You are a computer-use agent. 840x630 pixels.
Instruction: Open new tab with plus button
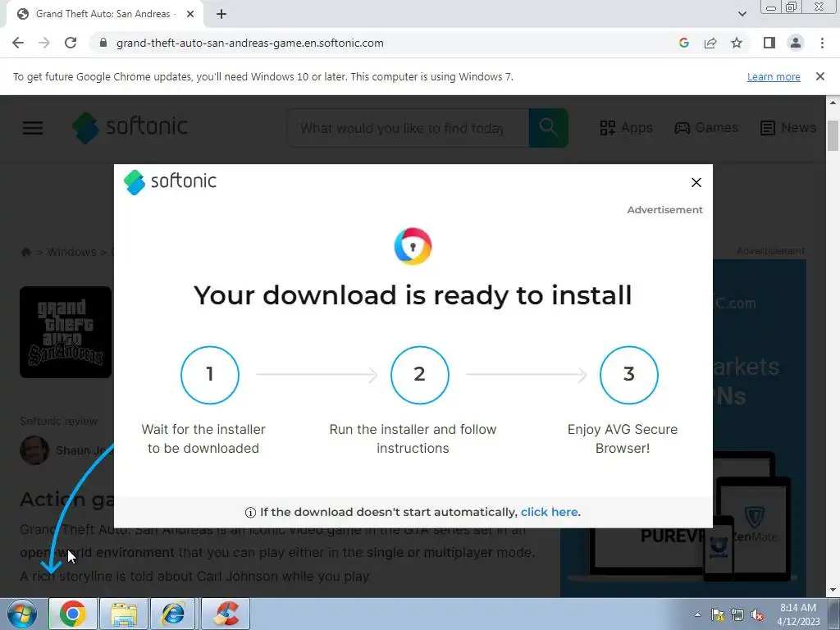pos(221,14)
